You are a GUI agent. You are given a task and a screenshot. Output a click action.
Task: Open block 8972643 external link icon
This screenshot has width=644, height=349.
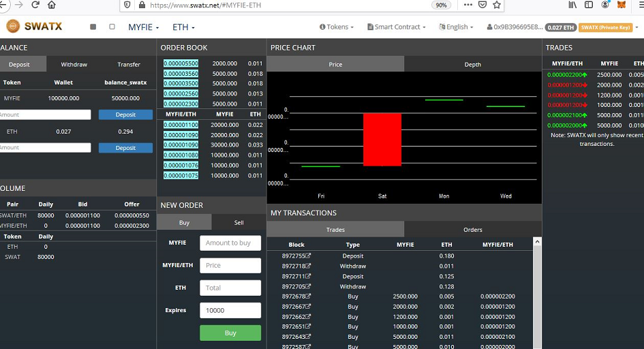tap(308, 337)
